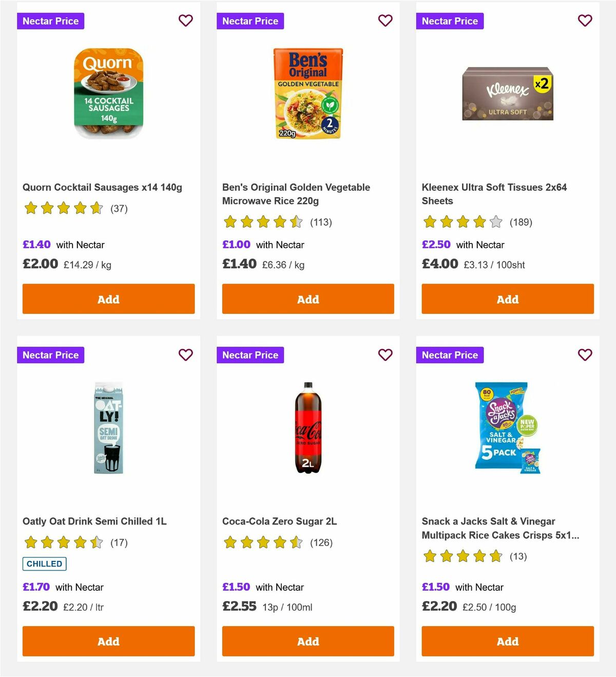Screen dimensions: 616x677
Task: Select the CHILLED label on Oatly drink
Action: pyautogui.click(x=44, y=563)
